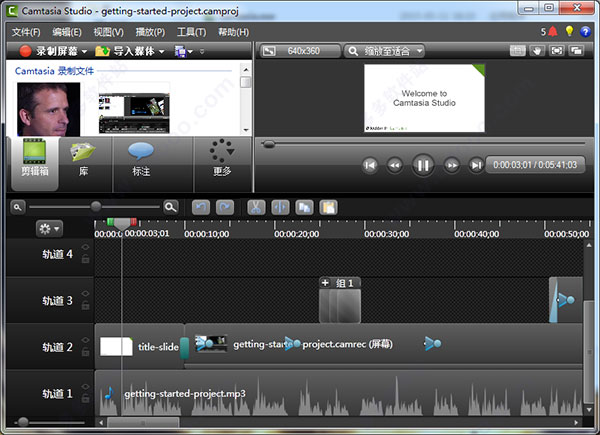Open the 编辑(E) menu
This screenshot has height=435, width=600.
pos(67,32)
